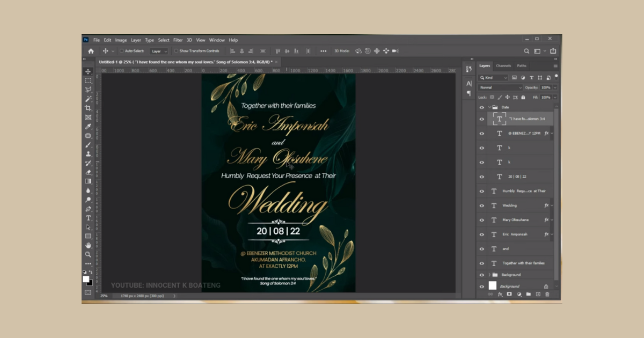Open the Auto-Select Layer dropdown

point(159,51)
